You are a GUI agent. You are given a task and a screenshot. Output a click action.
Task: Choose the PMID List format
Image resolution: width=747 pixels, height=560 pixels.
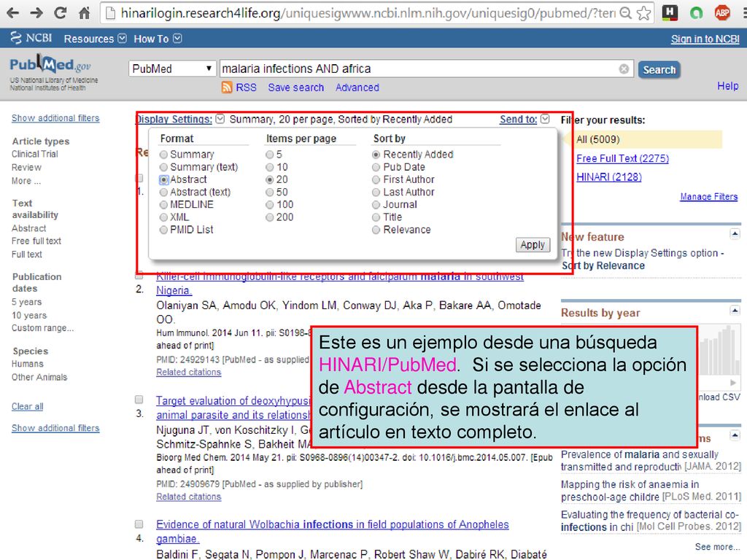pyautogui.click(x=164, y=230)
